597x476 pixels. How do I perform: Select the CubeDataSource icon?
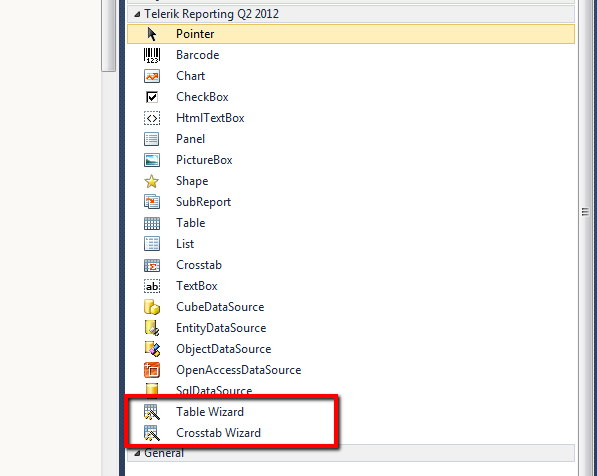(x=152, y=307)
